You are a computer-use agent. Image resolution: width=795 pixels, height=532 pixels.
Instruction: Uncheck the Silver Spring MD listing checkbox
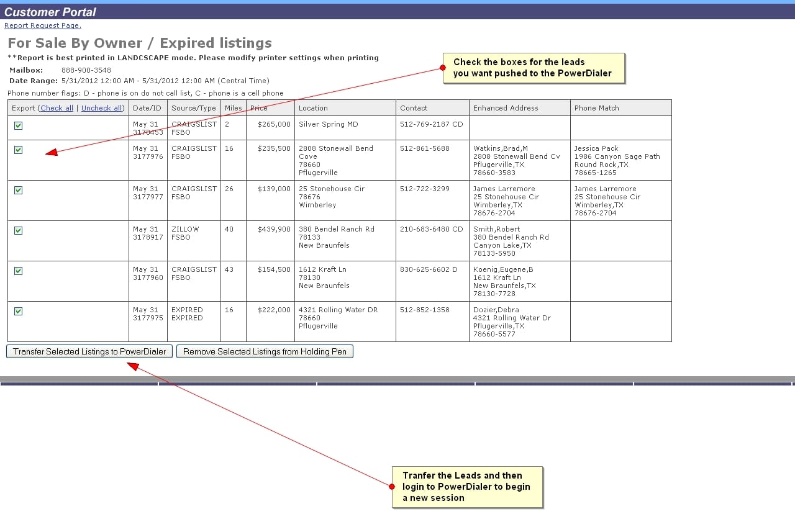pyautogui.click(x=18, y=125)
